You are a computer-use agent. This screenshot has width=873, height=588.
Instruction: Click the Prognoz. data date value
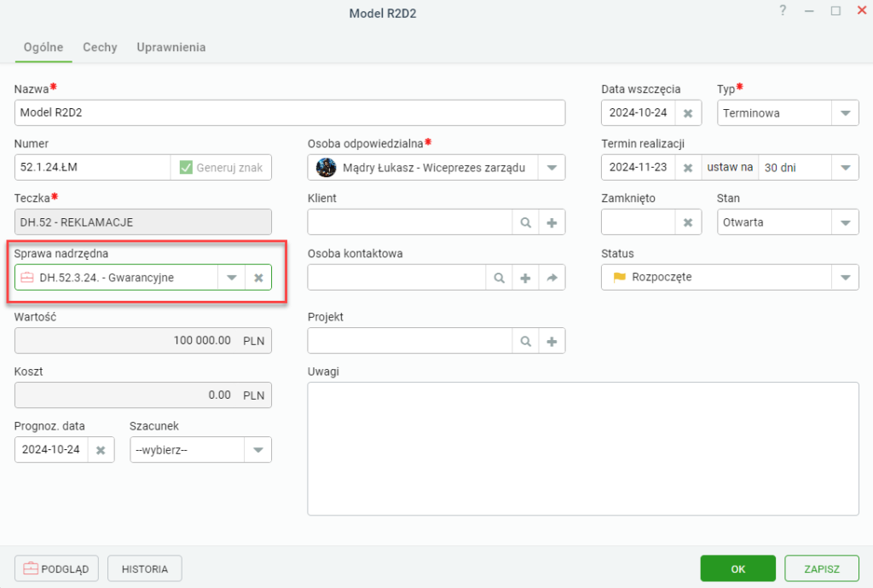pyautogui.click(x=51, y=450)
